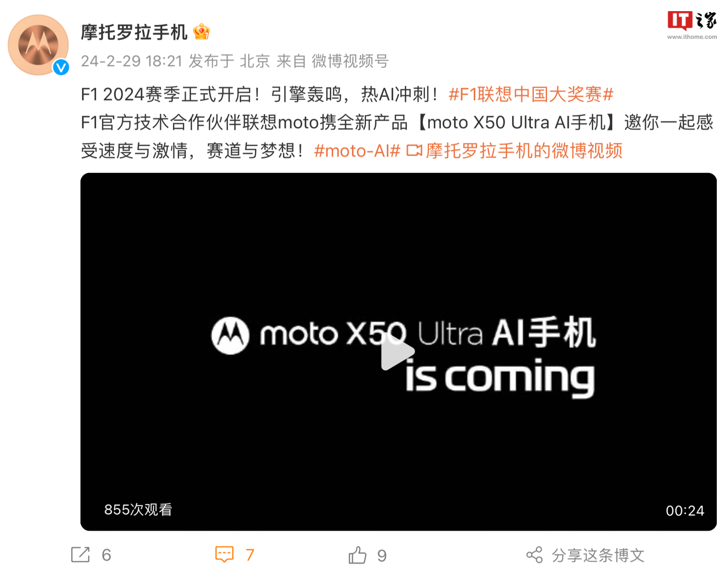Open the Motorola profile avatar

coord(38,45)
